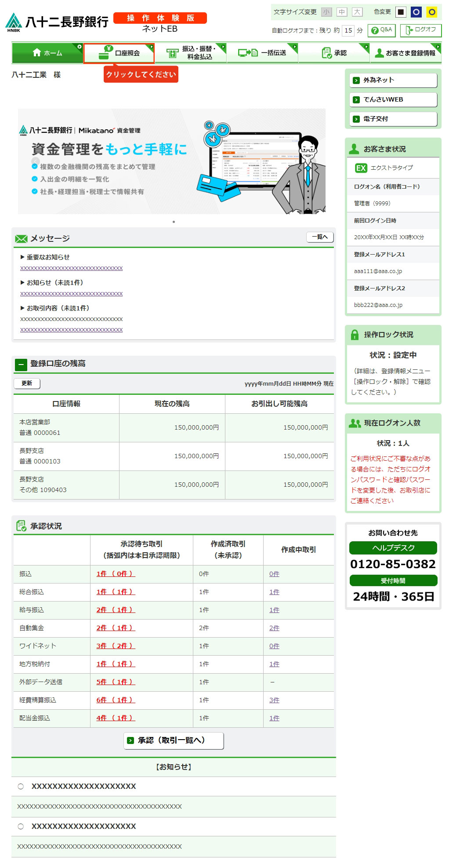Click the 承認 approval document icon

click(x=326, y=53)
